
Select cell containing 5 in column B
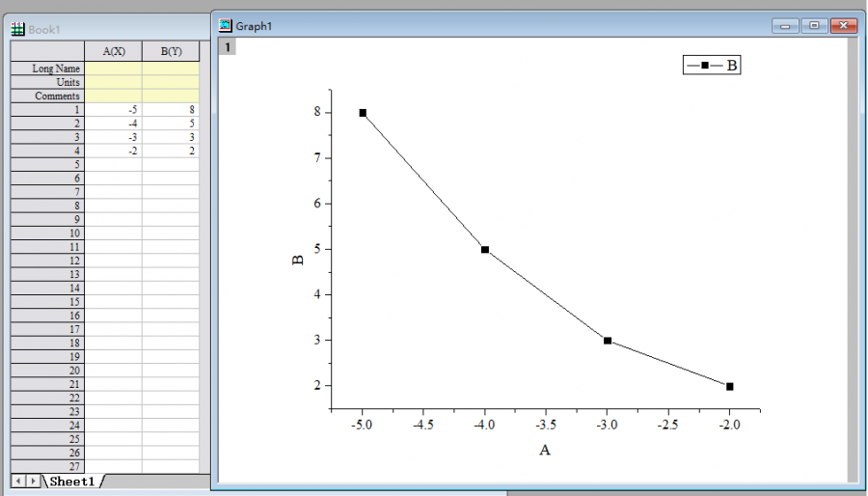(x=171, y=124)
